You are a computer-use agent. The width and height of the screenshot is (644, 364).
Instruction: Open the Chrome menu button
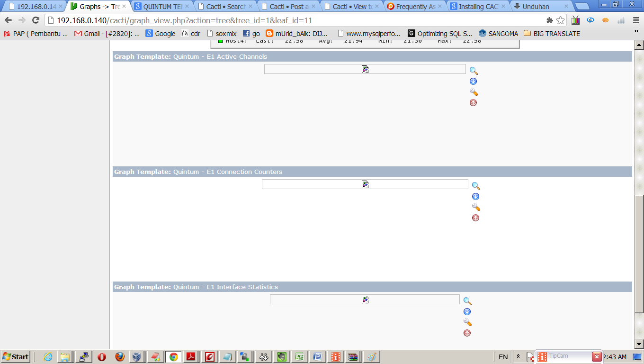[x=636, y=20]
